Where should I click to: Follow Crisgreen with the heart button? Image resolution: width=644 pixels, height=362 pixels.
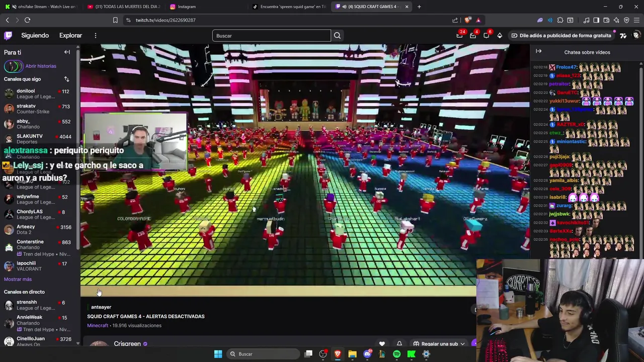click(x=382, y=344)
